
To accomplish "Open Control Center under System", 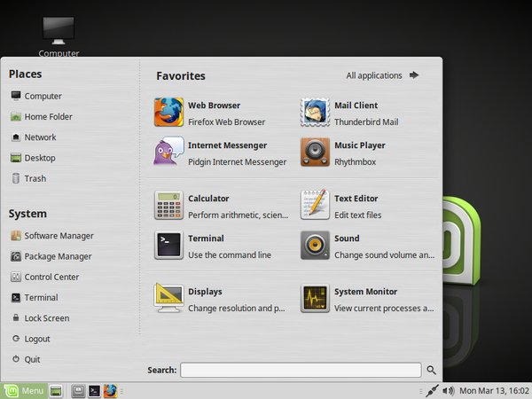I will [x=44, y=277].
